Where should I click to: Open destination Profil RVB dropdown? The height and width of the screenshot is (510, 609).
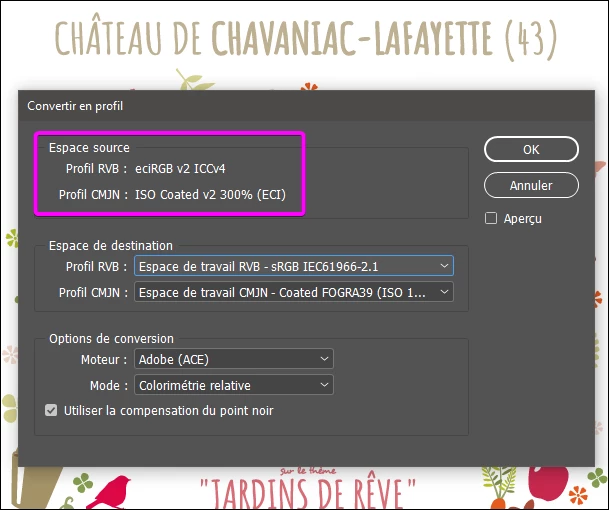coord(294,266)
